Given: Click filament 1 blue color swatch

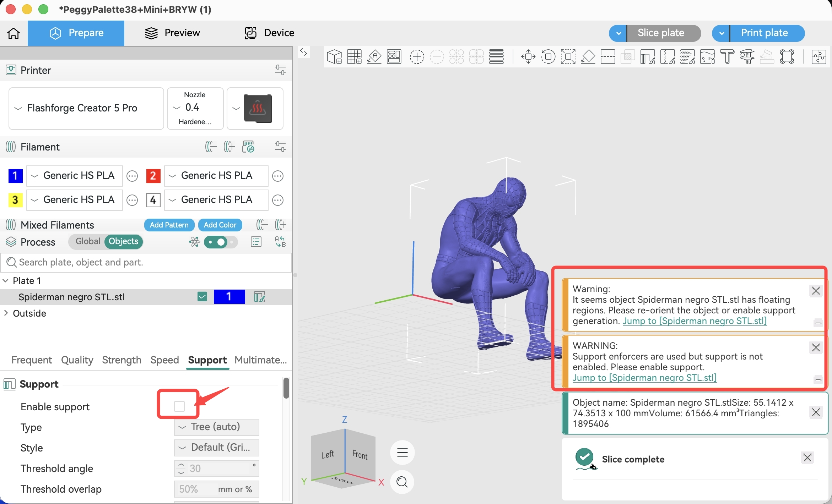Looking at the screenshot, I should pos(15,176).
